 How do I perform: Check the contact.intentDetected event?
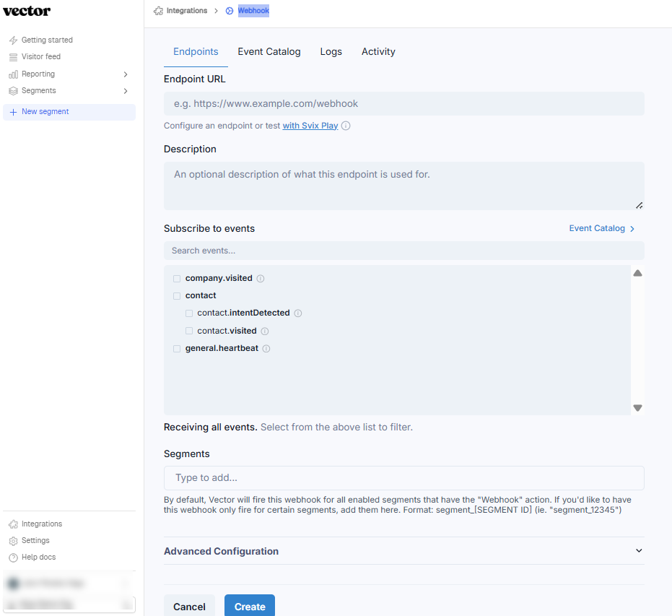[189, 313]
